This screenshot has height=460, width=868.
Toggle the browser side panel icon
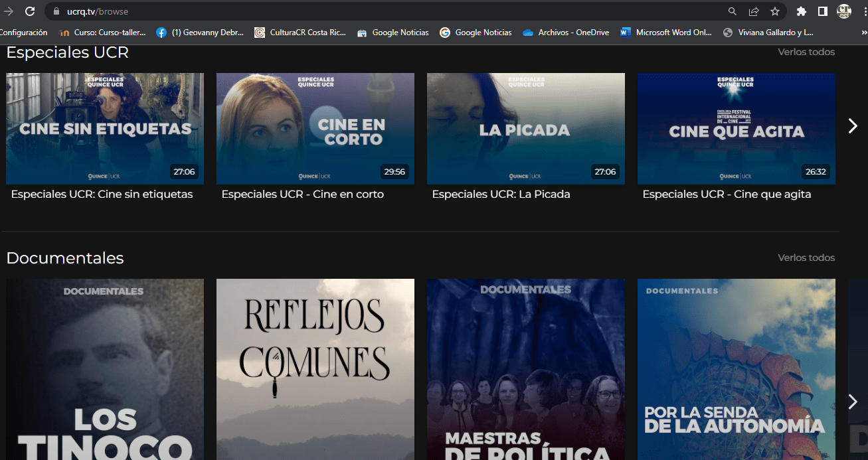822,11
